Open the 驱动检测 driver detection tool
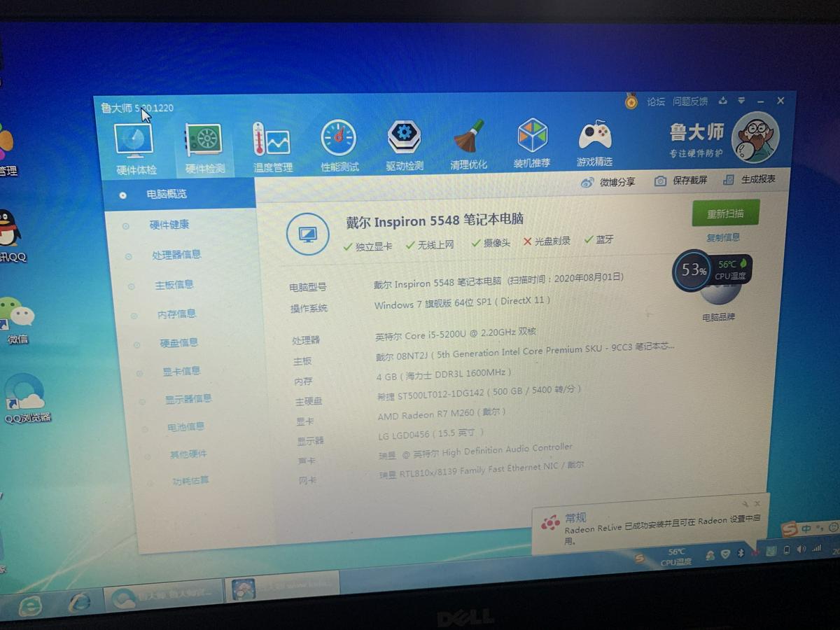840x630 pixels. click(x=402, y=143)
